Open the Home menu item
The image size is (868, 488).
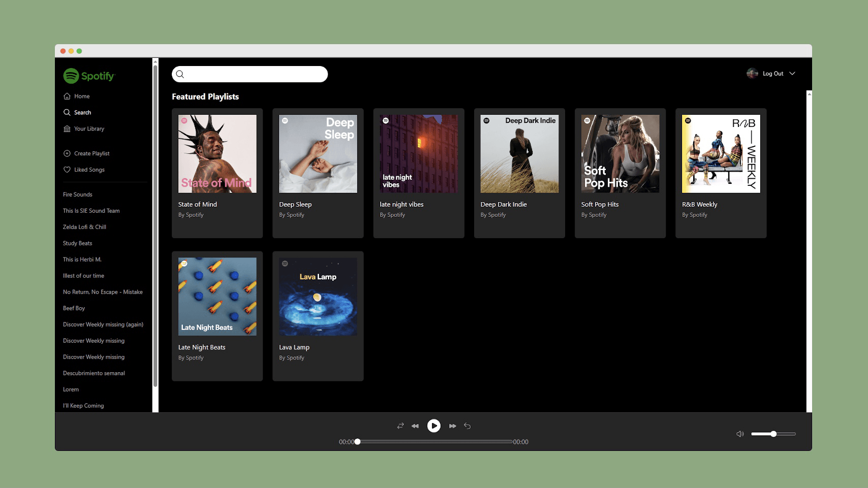tap(82, 96)
